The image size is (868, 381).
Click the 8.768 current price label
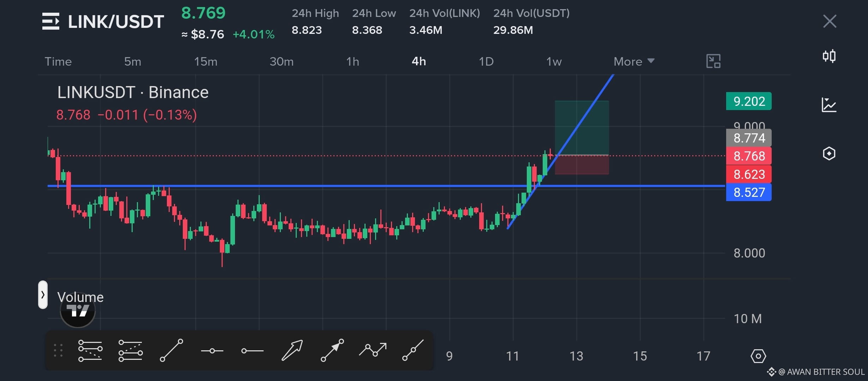click(749, 156)
